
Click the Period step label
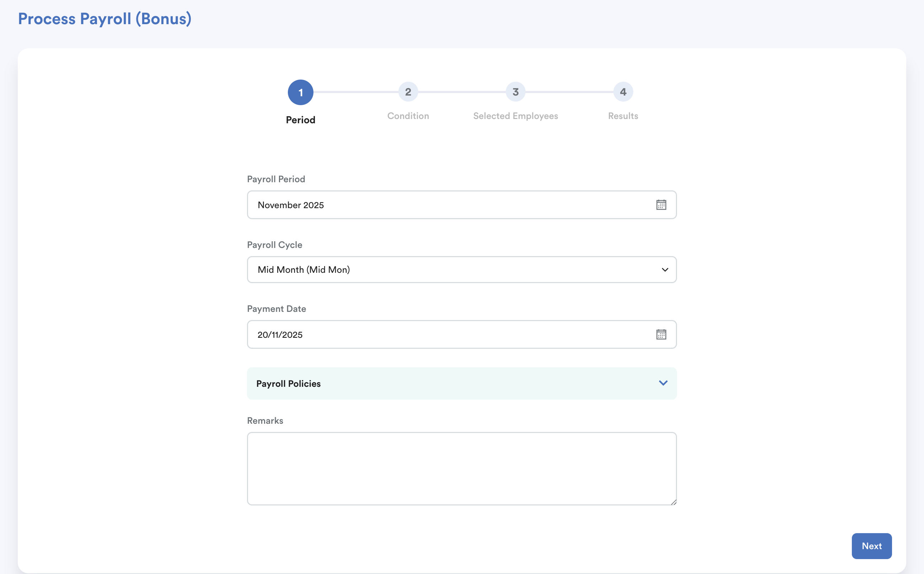point(300,120)
